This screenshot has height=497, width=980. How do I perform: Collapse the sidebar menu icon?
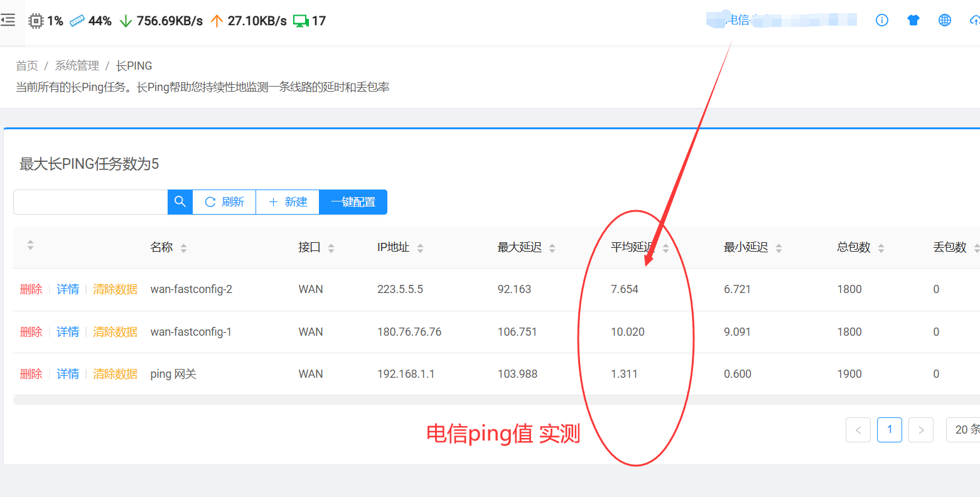point(8,21)
